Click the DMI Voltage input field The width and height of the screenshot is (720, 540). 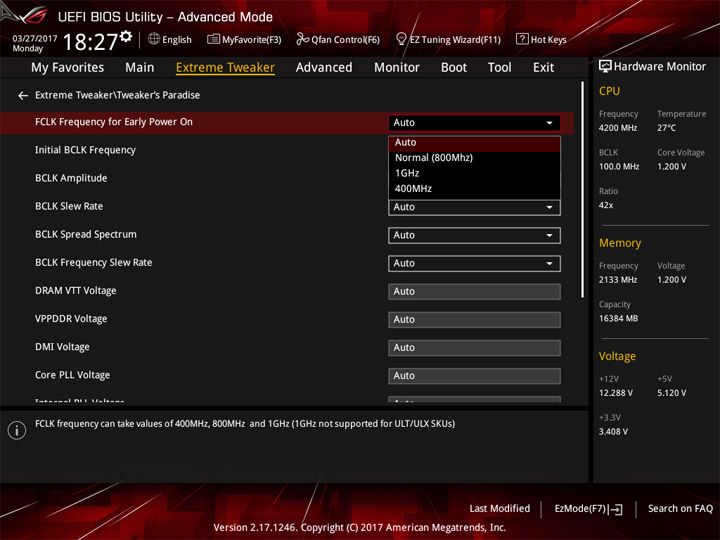point(474,348)
